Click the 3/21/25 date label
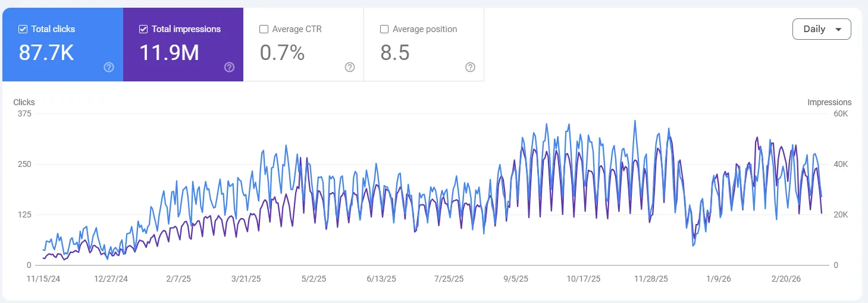 pyautogui.click(x=246, y=278)
